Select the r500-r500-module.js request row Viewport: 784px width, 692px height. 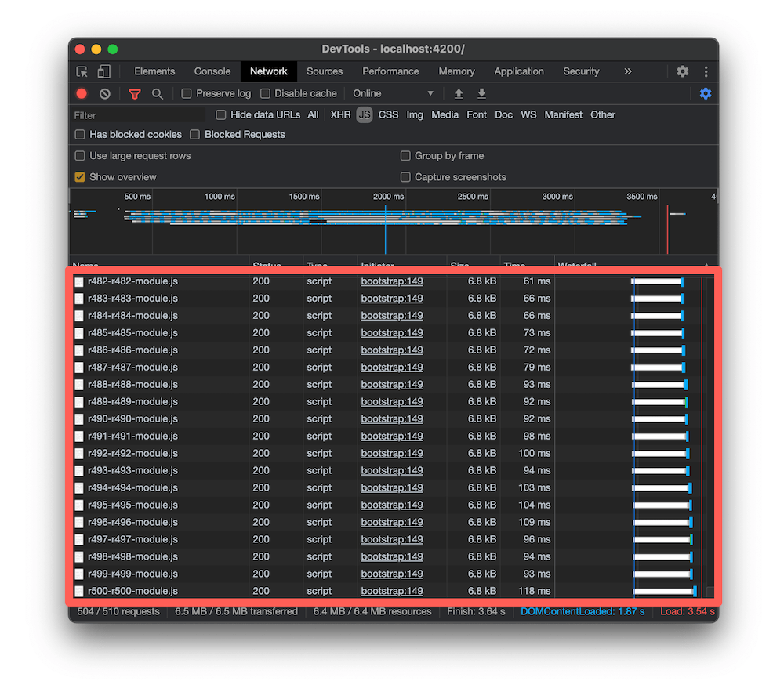point(394,591)
